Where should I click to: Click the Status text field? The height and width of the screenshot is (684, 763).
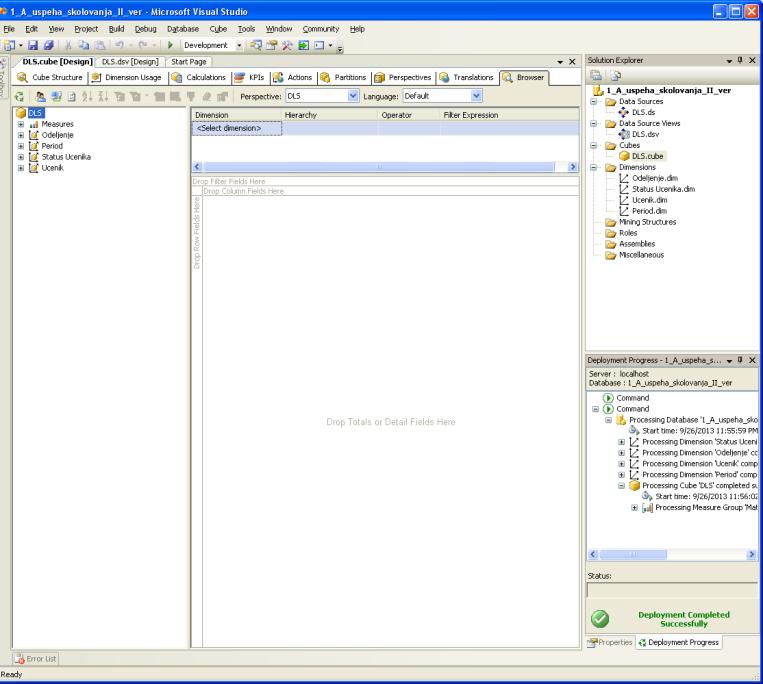672,590
